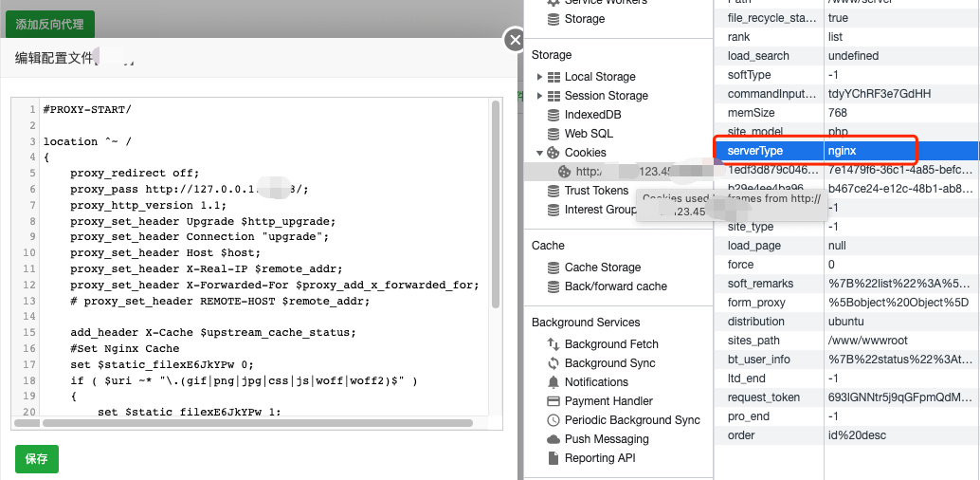Click the green 保存 save button
Screen dimensions: 980x480
point(36,459)
